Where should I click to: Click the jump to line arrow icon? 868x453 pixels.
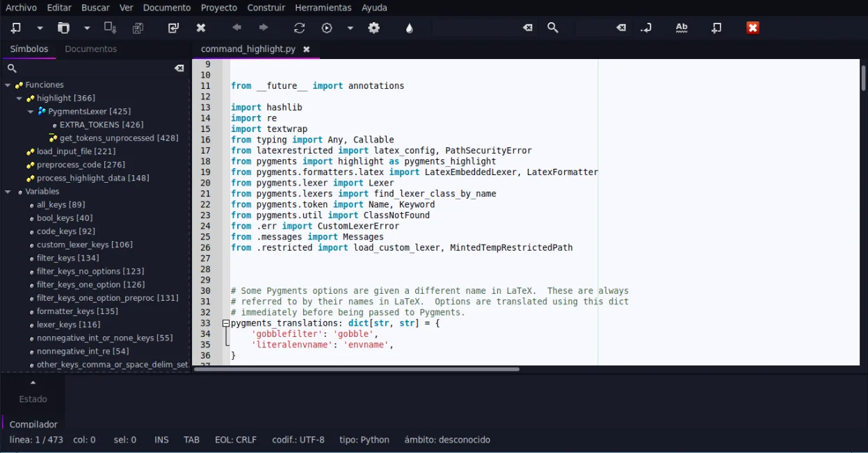click(646, 28)
